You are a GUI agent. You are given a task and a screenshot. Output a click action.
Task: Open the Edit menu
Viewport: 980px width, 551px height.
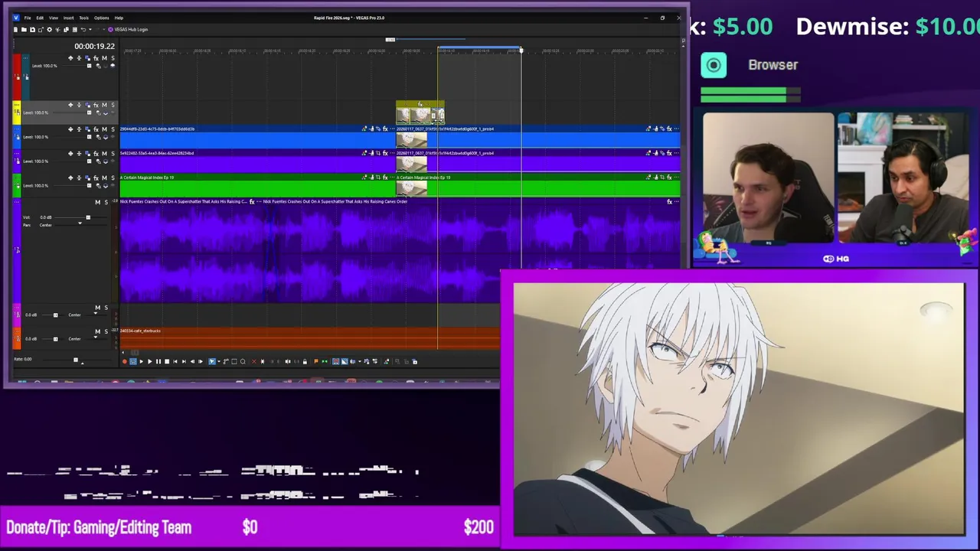click(40, 18)
